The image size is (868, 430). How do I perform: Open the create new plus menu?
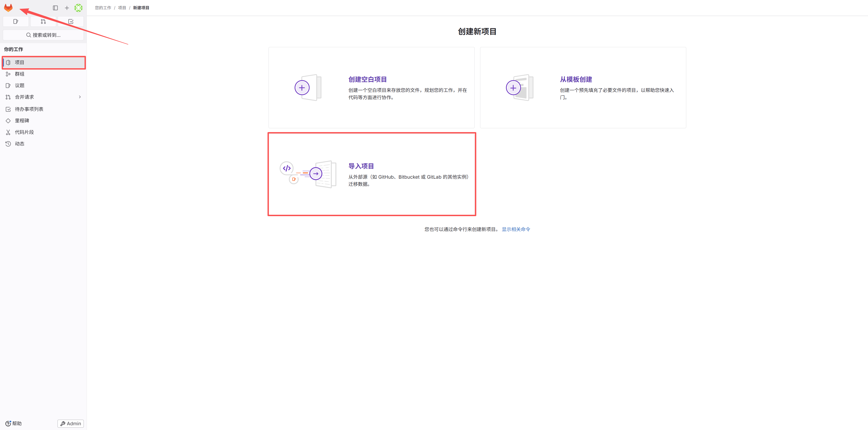[67, 8]
